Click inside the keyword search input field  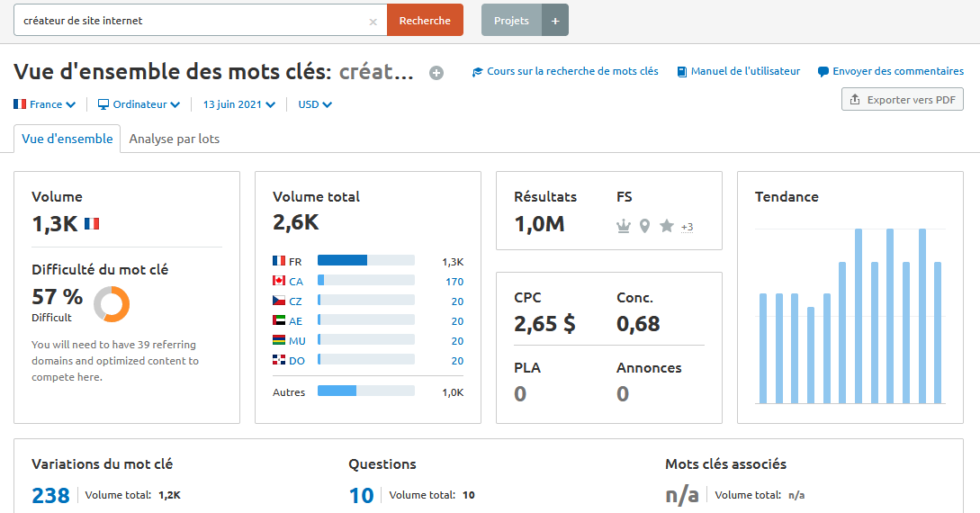(x=189, y=21)
